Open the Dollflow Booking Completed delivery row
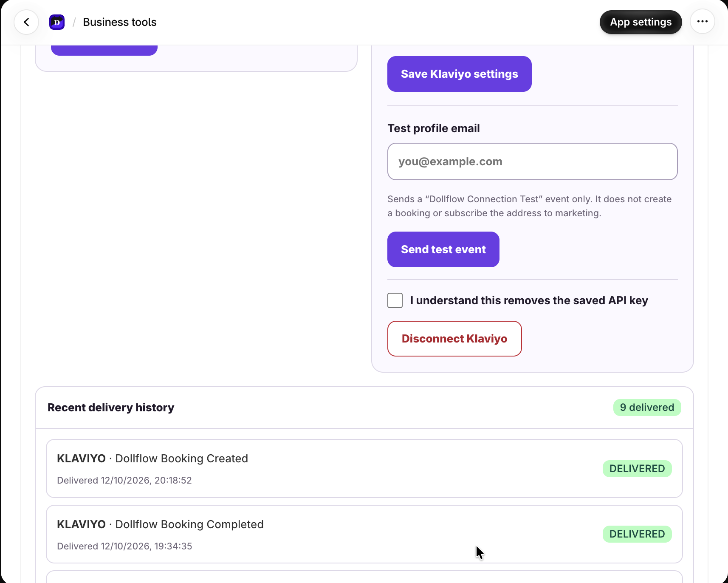 [x=364, y=534]
